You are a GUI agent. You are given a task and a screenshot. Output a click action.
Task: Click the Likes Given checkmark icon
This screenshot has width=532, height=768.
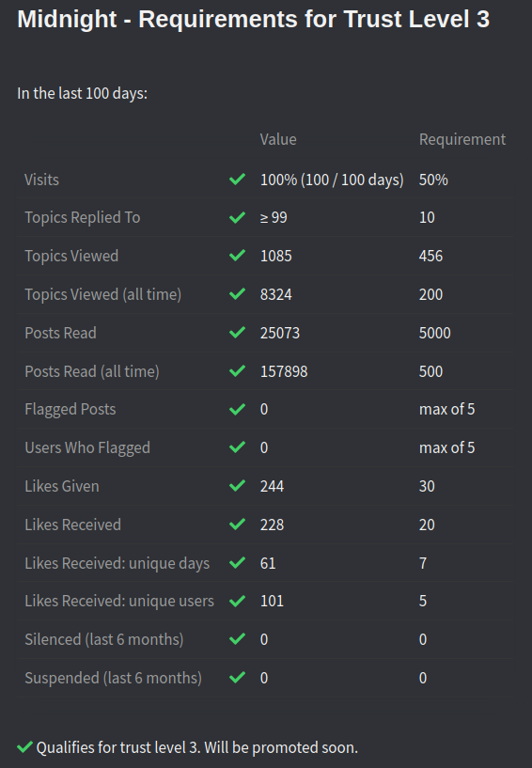coord(237,486)
